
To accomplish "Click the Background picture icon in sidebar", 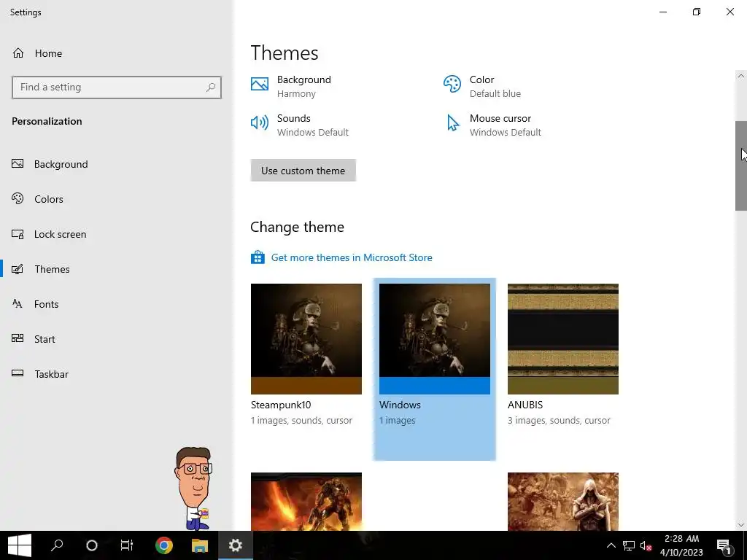I will (18, 164).
